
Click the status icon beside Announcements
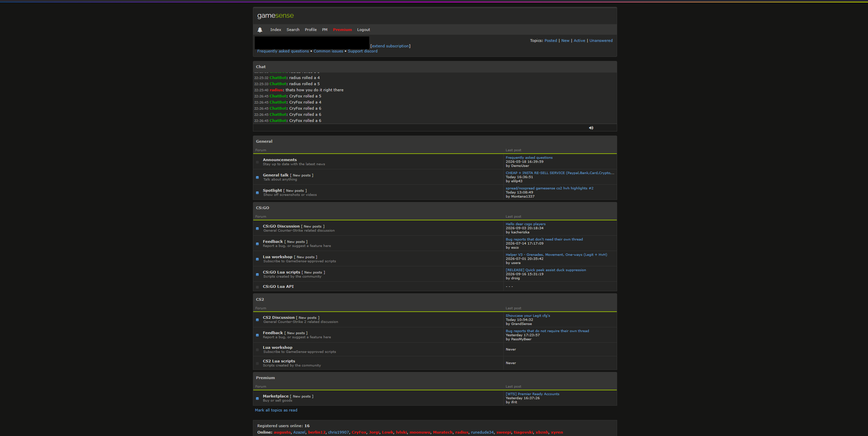[257, 162]
